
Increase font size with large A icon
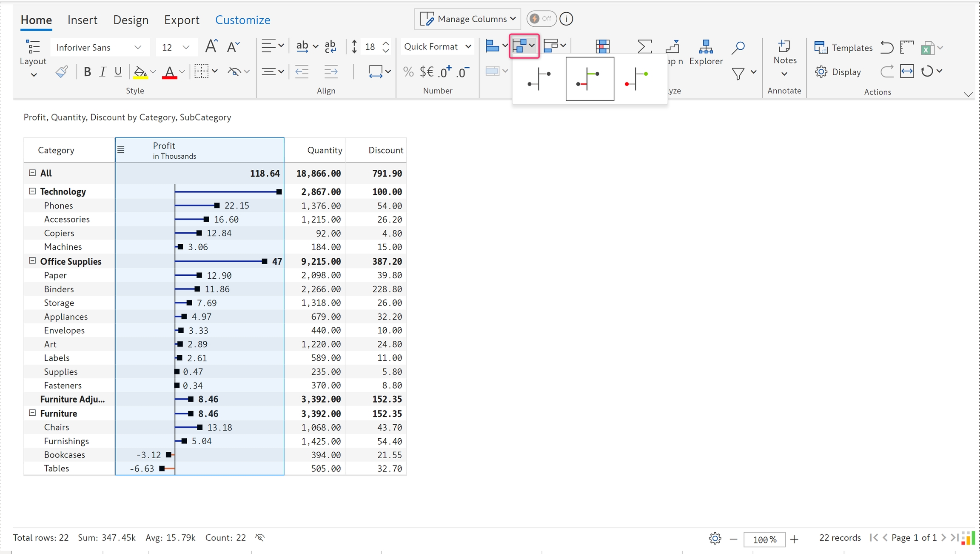[211, 46]
